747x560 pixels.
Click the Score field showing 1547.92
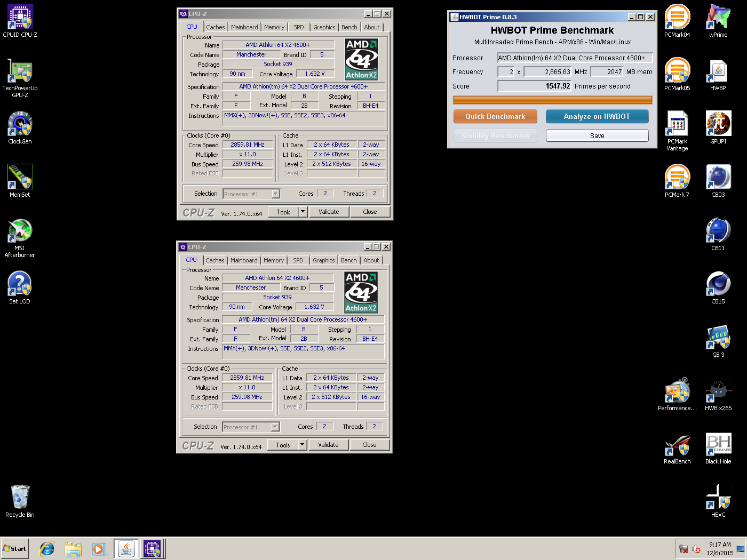535,86
